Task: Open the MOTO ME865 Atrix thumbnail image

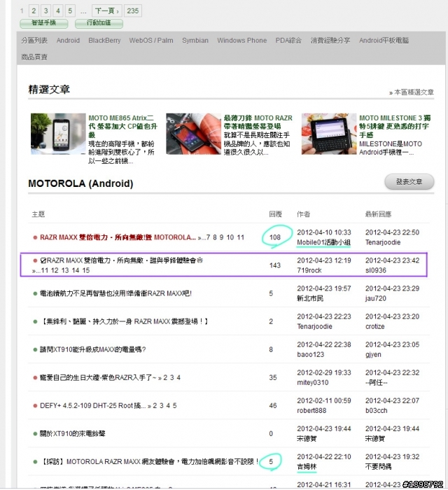Action: tap(58, 134)
